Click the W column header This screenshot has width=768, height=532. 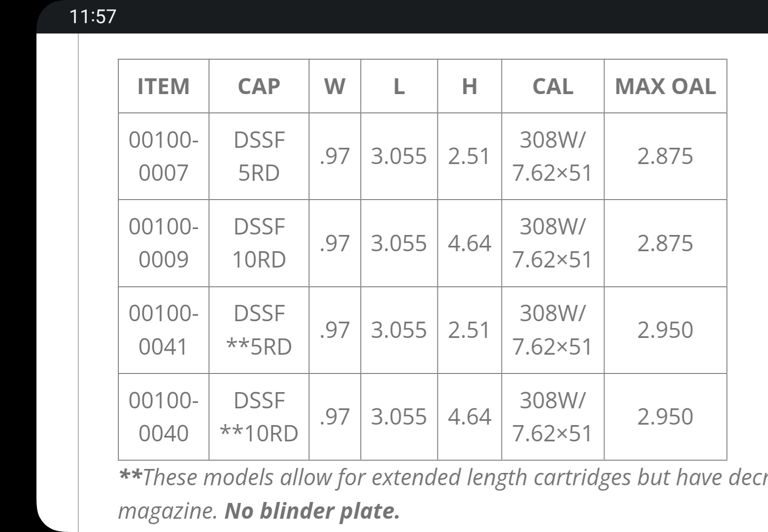(x=335, y=86)
